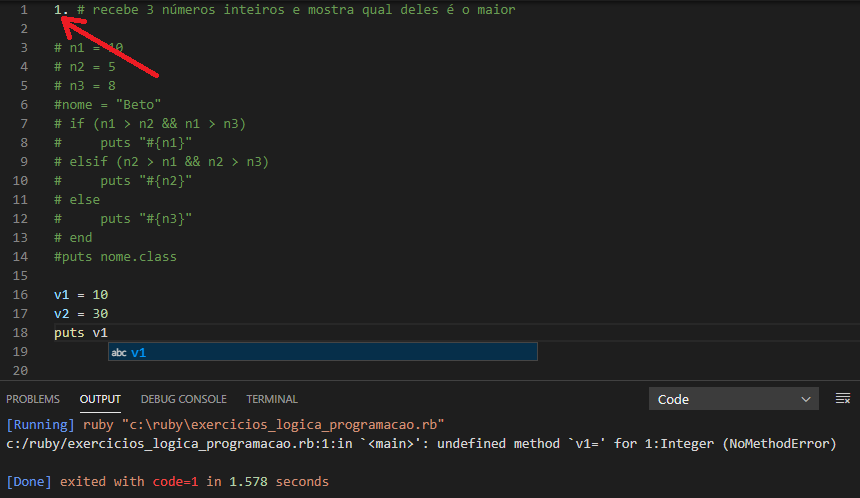860x498 pixels.
Task: Click the abc icon in the autocomplete suggestion
Action: 119,352
